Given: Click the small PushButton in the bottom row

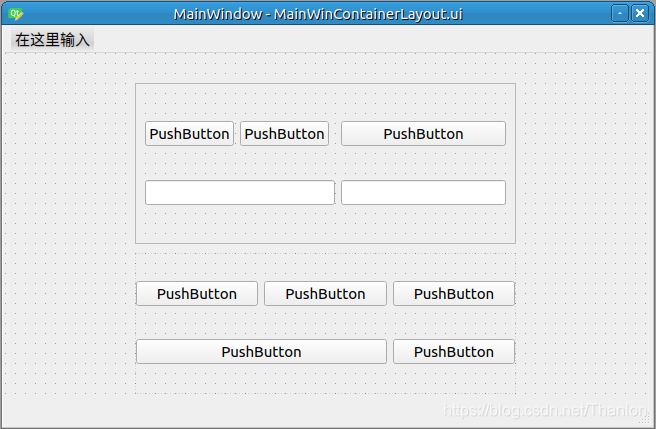Looking at the screenshot, I should [x=453, y=352].
